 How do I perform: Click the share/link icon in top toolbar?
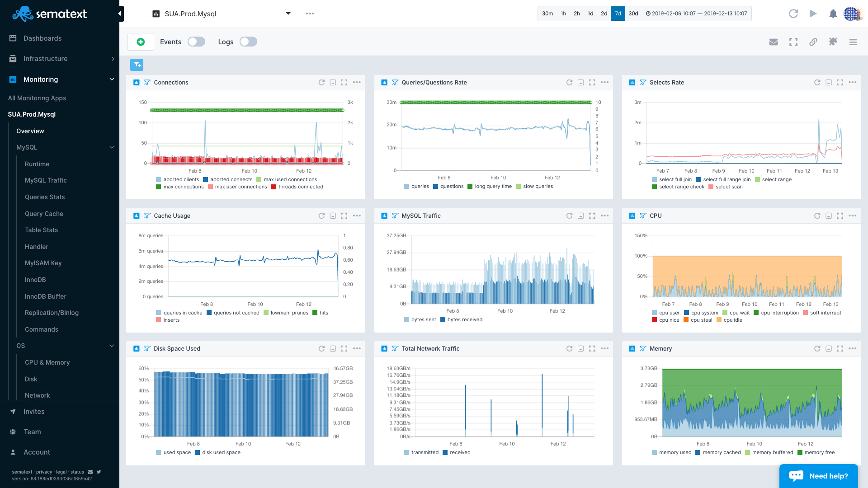(813, 42)
